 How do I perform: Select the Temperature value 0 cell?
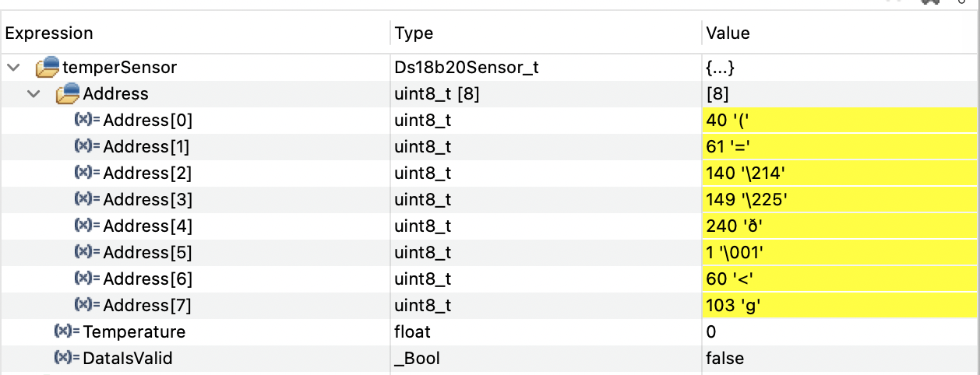click(x=841, y=332)
